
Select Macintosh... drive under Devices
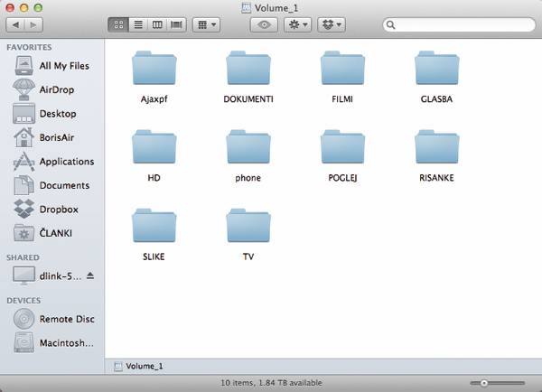pos(53,342)
